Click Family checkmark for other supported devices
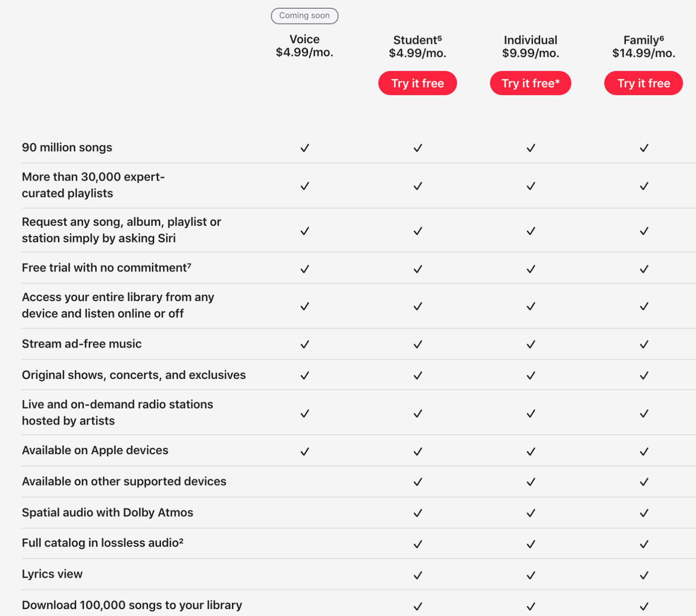The image size is (696, 616). (x=644, y=482)
